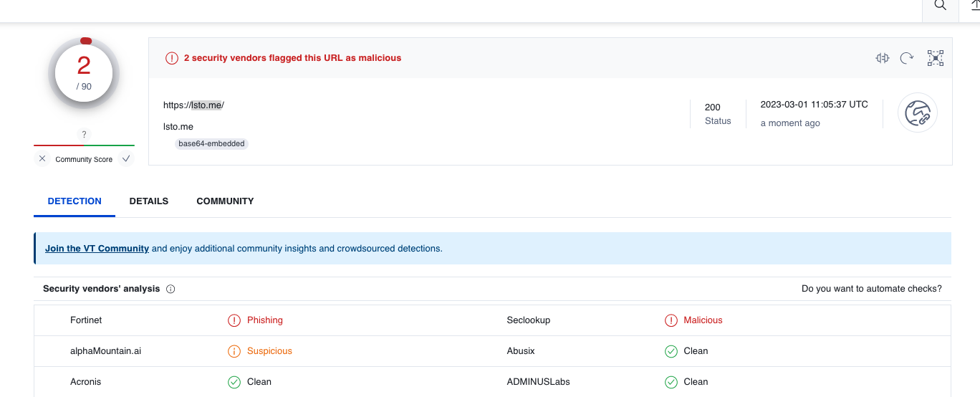Click the red alert icon in the flagged banner
The image size is (980, 397).
[x=172, y=58]
